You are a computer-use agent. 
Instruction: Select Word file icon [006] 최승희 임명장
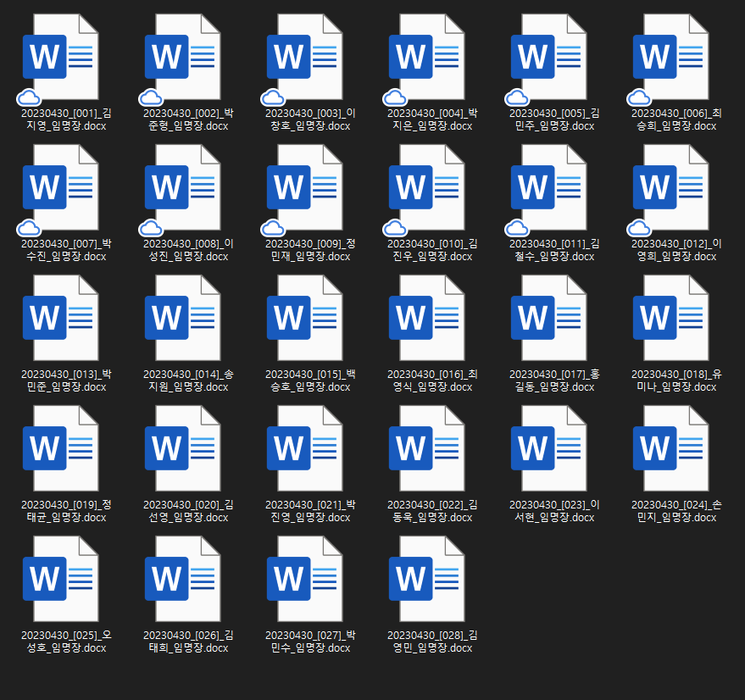[671, 57]
